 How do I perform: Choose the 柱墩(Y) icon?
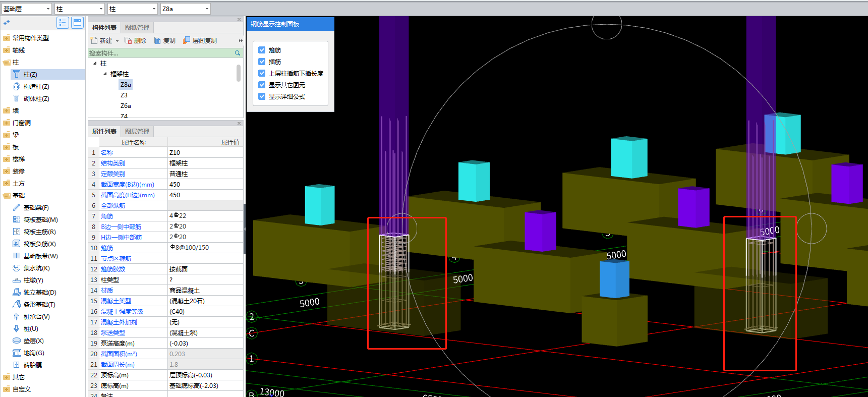[x=17, y=280]
